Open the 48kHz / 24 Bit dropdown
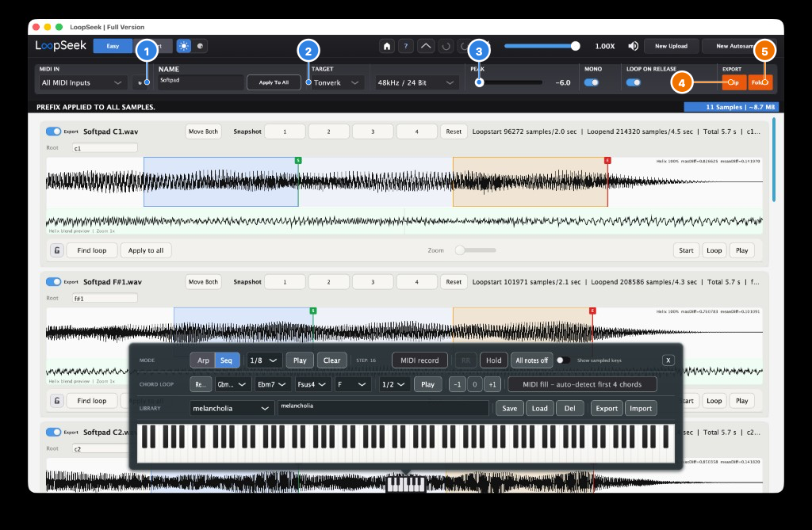This screenshot has width=812, height=530. (416, 83)
